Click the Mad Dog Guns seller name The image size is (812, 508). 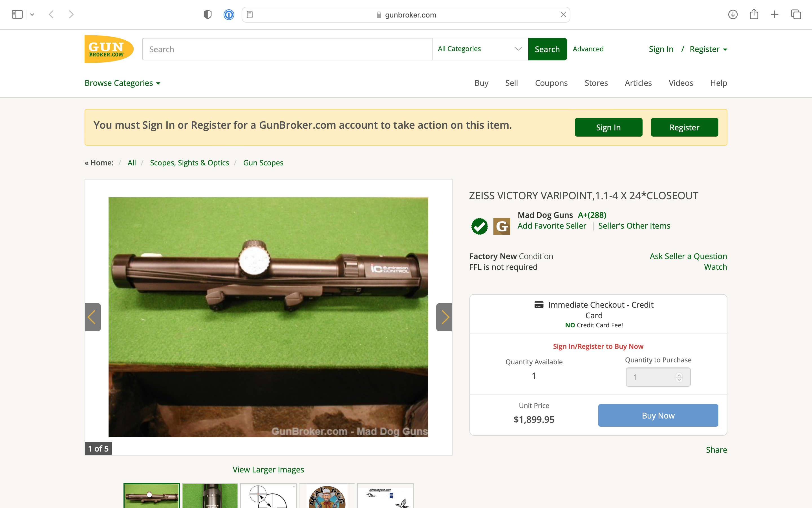tap(545, 215)
